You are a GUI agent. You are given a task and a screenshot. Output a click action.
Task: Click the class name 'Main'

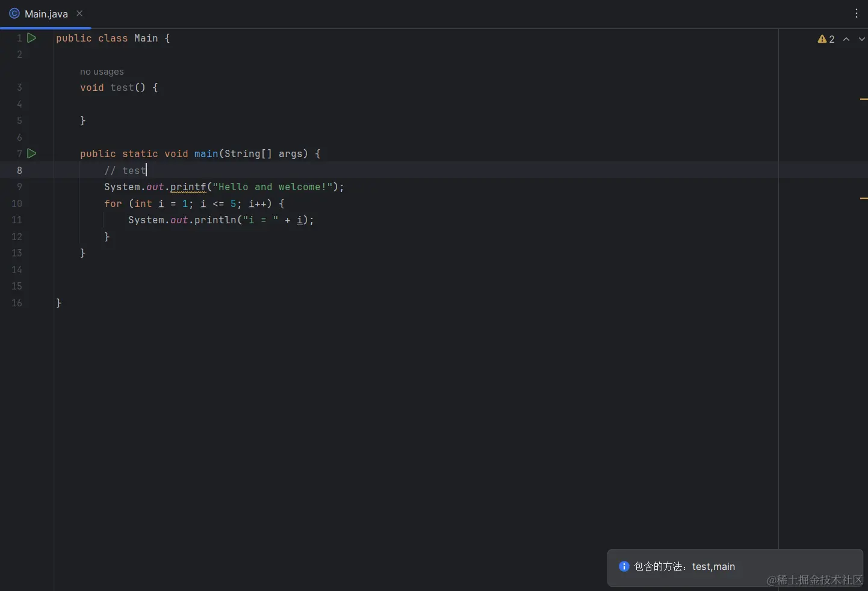point(146,39)
